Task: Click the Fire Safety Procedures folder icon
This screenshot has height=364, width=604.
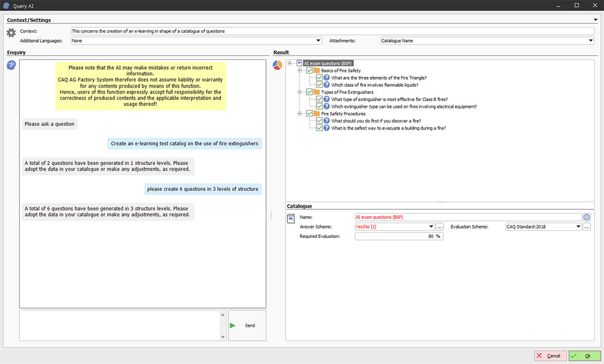Action: click(x=316, y=114)
